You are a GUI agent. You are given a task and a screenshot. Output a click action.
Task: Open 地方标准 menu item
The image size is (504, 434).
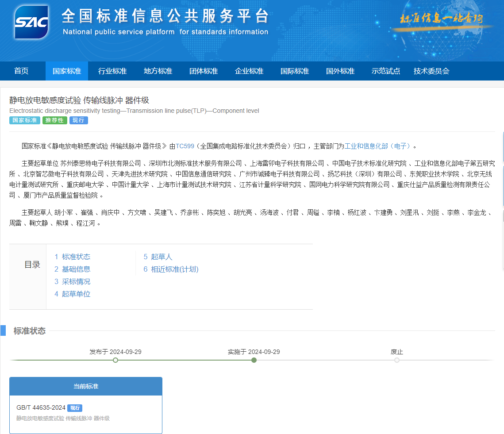[x=158, y=71]
